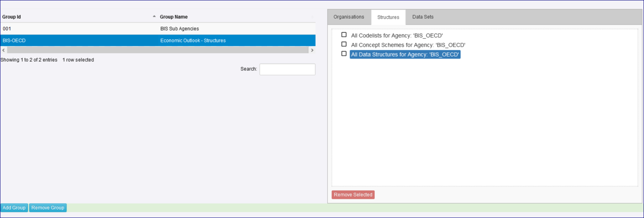Click the sort arrow in Group Id column

coord(155,17)
